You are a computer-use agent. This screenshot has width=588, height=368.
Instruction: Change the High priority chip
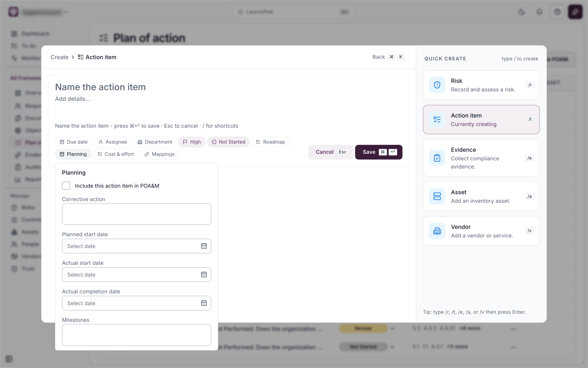pos(192,142)
